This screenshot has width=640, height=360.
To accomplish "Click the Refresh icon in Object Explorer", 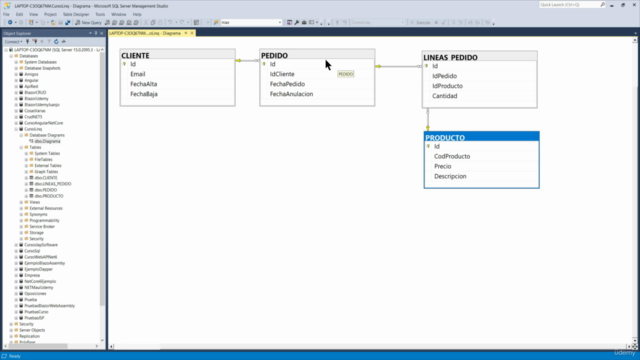I will [56, 42].
